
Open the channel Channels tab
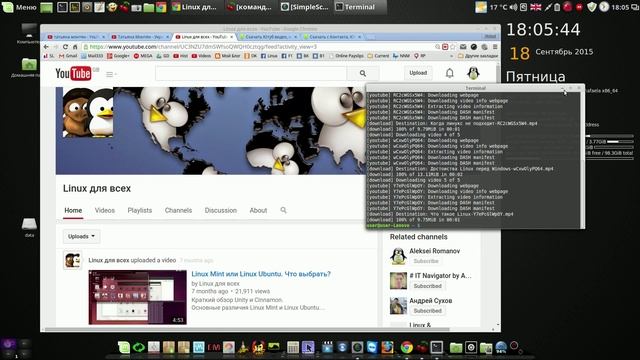coord(178,210)
